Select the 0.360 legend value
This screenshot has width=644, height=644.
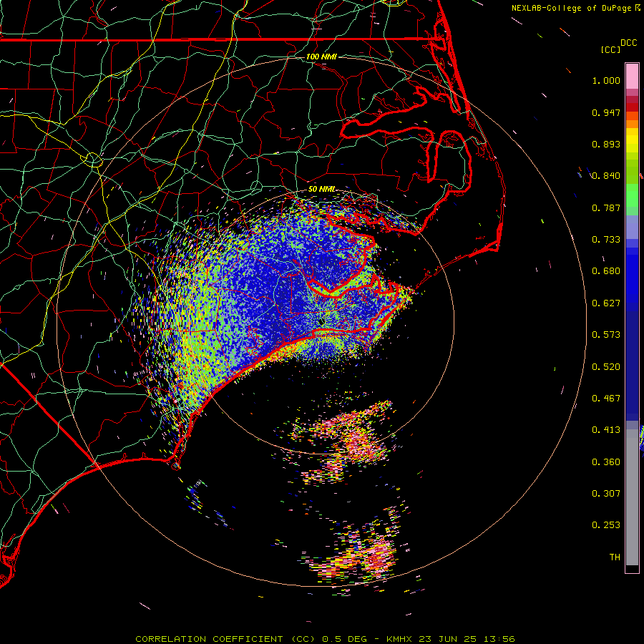[606, 462]
